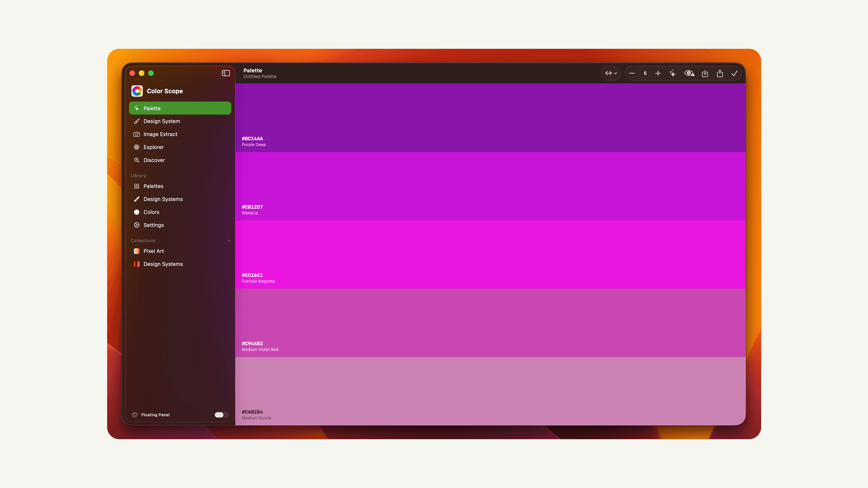This screenshot has width=868, height=488.
Task: Click the checkmark confirm icon
Action: click(735, 73)
